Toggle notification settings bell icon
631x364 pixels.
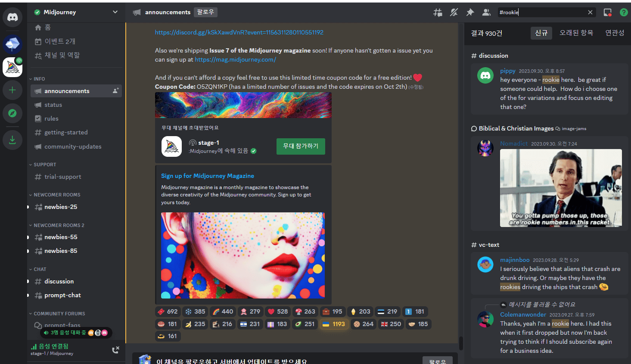454,12
